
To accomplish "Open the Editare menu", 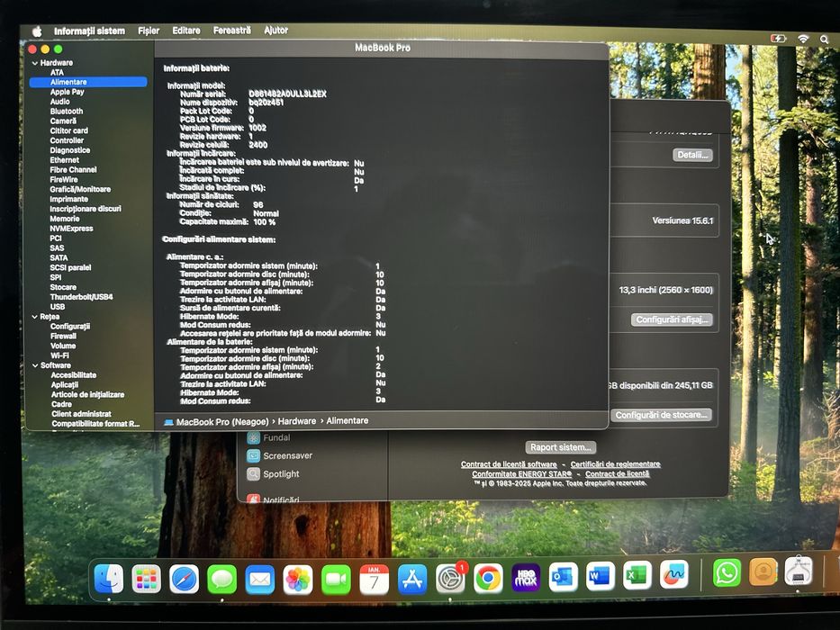I will 185,31.
